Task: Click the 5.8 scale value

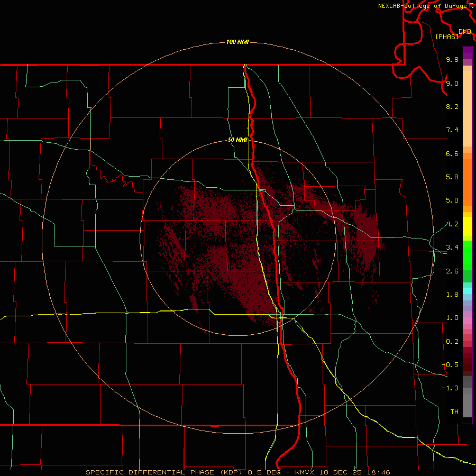Action: (x=452, y=177)
